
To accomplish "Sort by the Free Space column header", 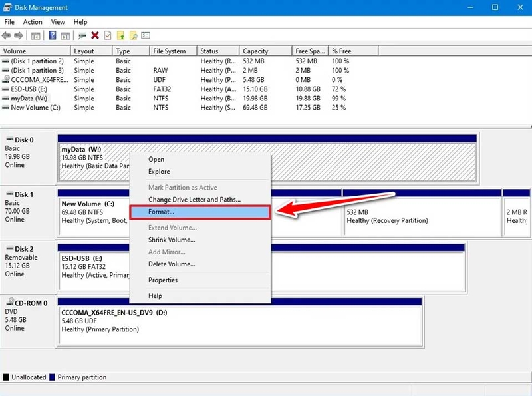I will (x=310, y=51).
